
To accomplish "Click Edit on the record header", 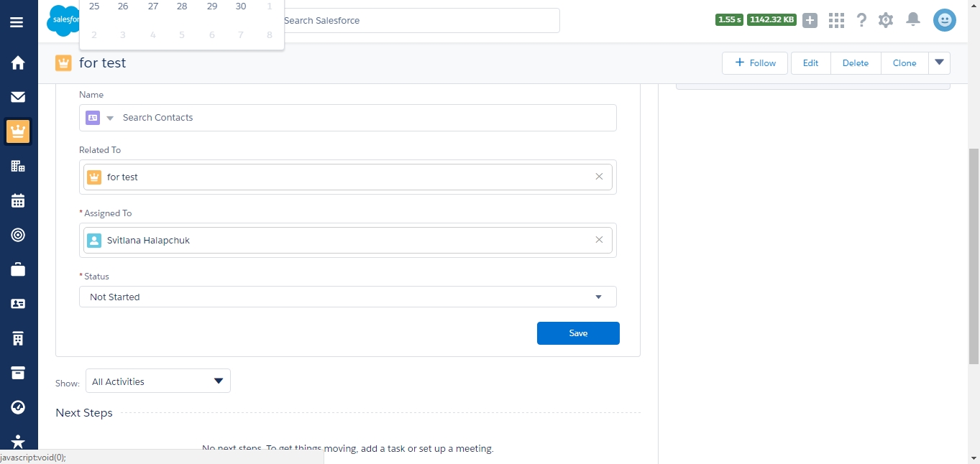I will [810, 63].
